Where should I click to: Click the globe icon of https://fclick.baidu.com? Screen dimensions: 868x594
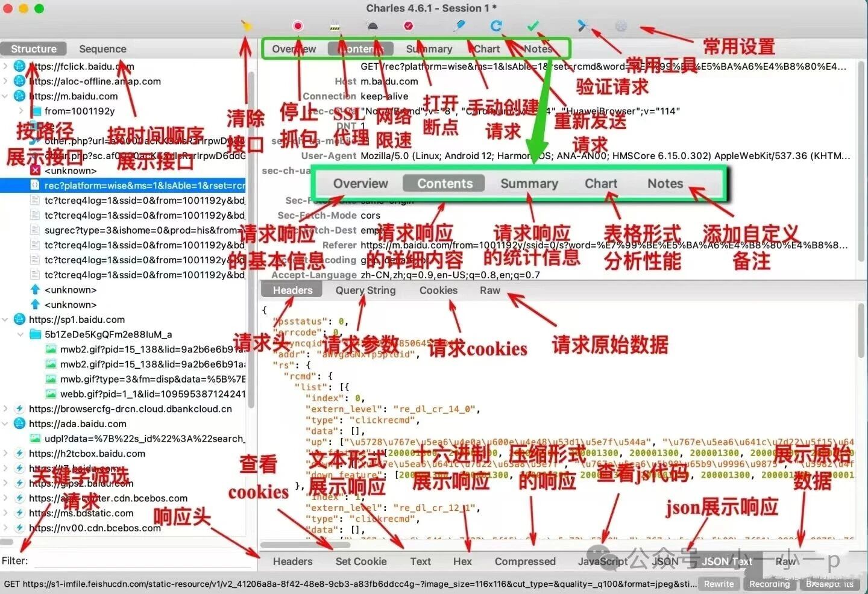click(19, 66)
